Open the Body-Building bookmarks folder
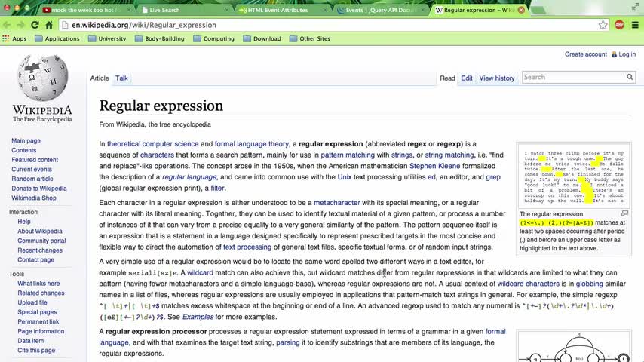Viewport: 644px width, 362px height. (160, 38)
